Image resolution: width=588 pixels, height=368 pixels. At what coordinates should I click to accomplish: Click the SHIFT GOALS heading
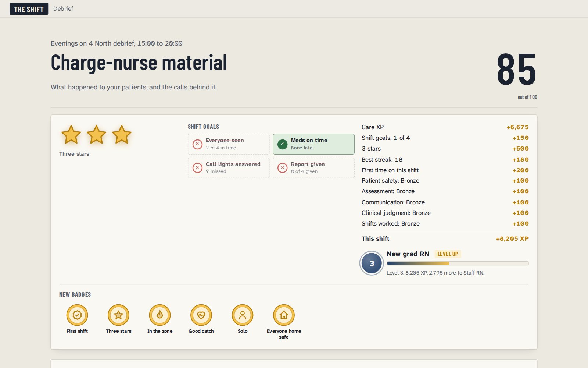click(x=203, y=127)
